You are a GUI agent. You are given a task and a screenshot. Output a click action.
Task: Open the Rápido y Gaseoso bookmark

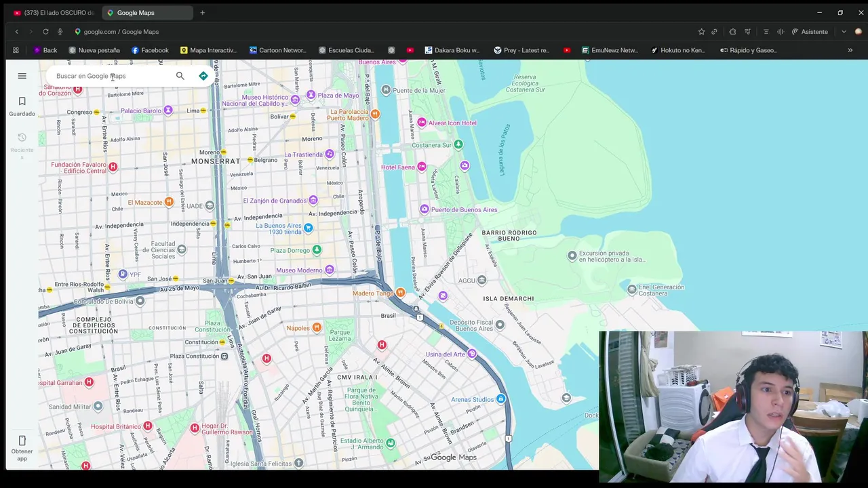pos(748,50)
